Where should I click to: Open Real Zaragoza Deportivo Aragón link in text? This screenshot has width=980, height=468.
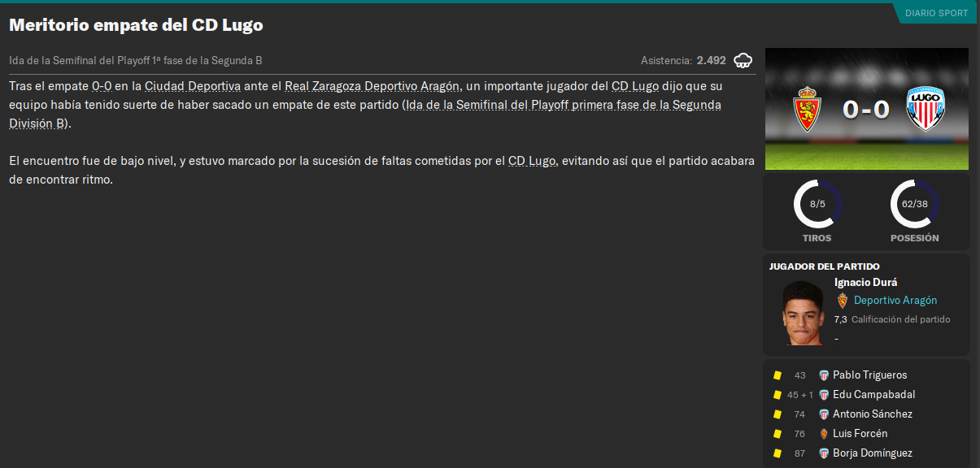[372, 86]
